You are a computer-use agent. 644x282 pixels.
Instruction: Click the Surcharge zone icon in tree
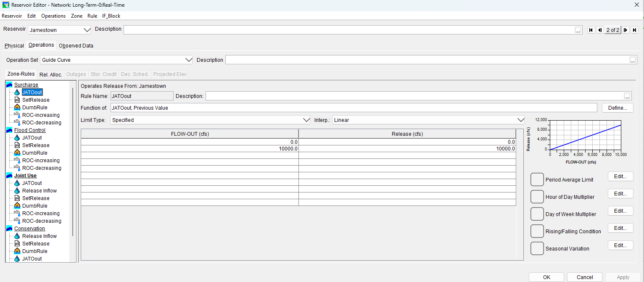[x=9, y=85]
